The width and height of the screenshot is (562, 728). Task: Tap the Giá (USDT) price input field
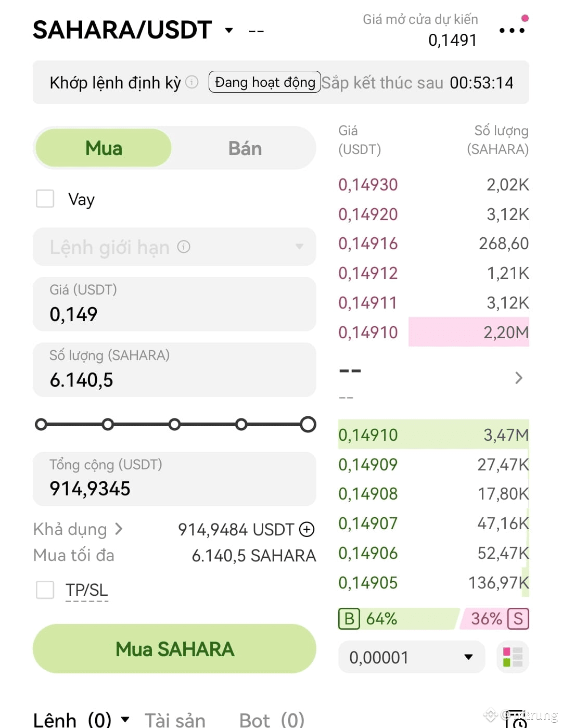tap(174, 304)
